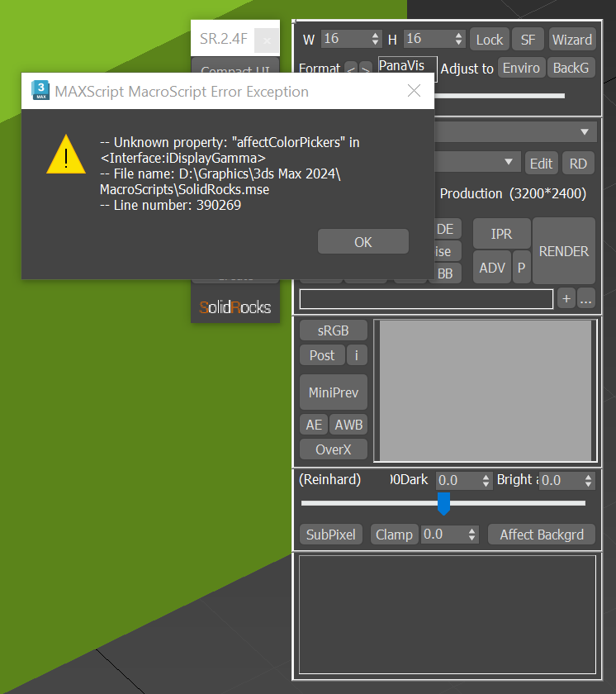Click the gray mini preview area
616x694 pixels.
click(x=486, y=391)
